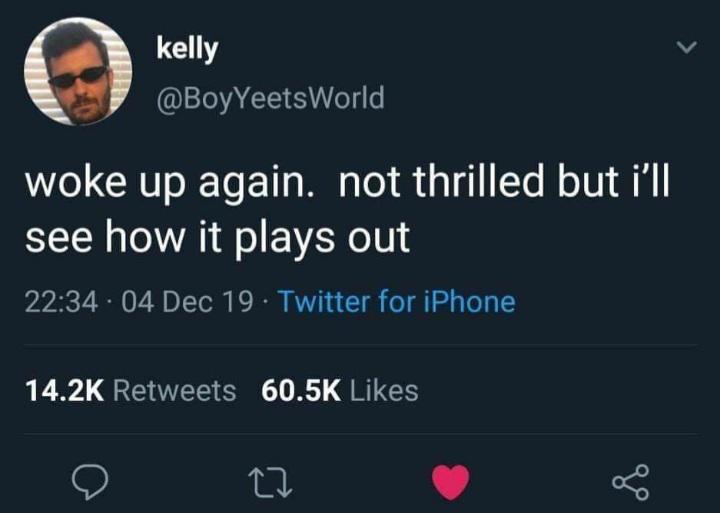Click the 'see how it plays out' line
Viewport: 720px width, 513px height.
click(x=217, y=238)
